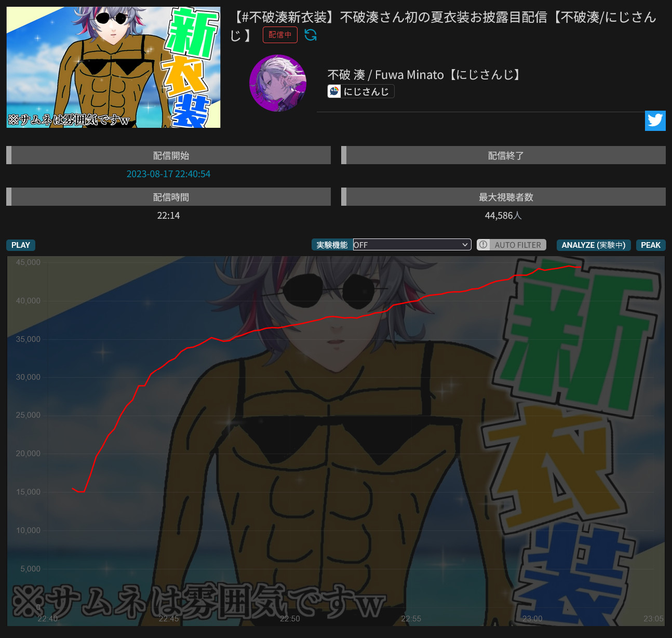Screen dimensions: 672x638
Task: Click the start time 2023-08-17 22:40:54
Action: (168, 174)
